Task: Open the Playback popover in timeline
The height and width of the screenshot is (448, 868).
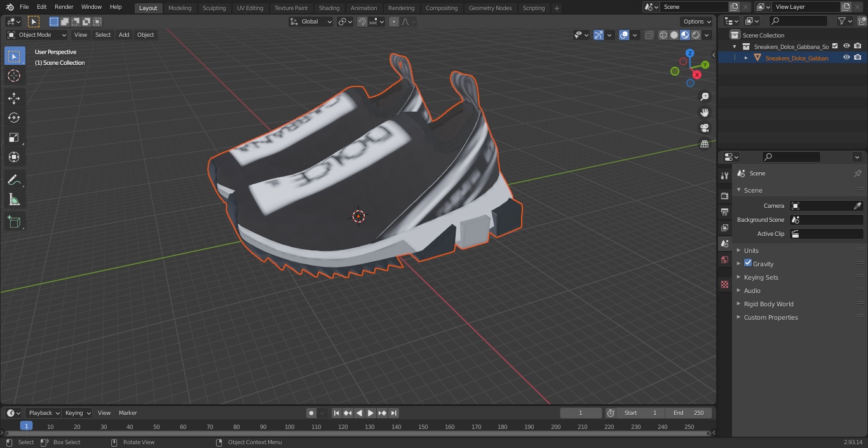Action: 43,413
